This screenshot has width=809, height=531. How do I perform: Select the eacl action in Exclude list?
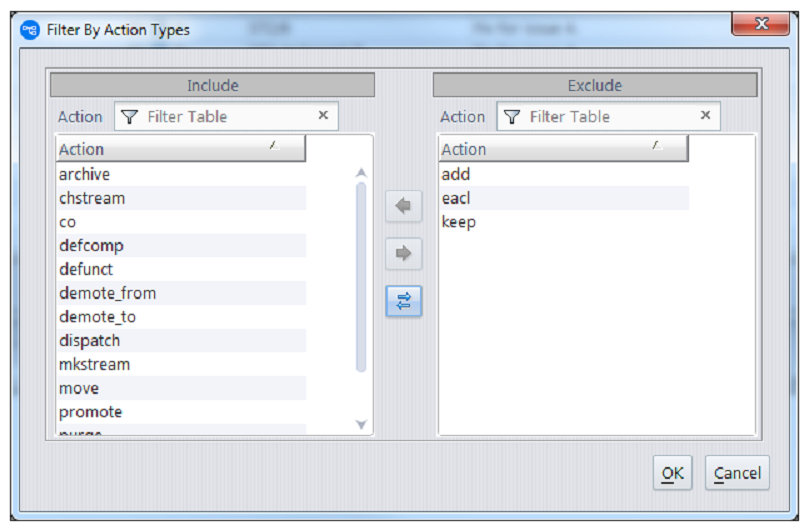point(456,198)
